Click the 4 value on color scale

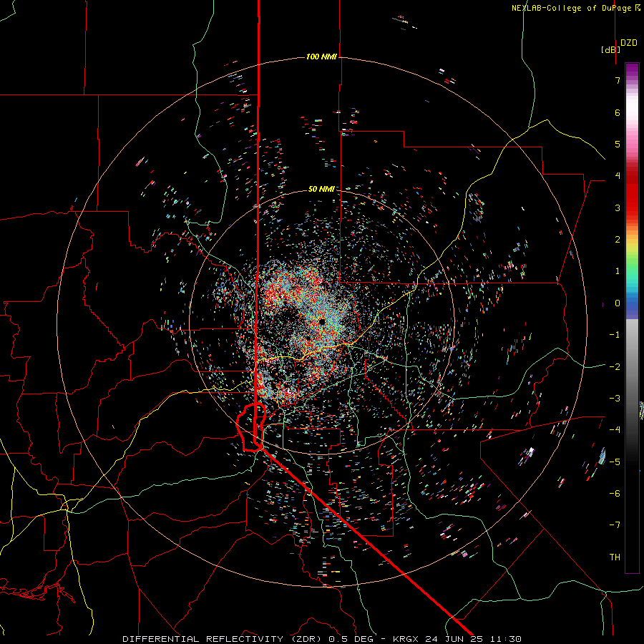coord(618,176)
